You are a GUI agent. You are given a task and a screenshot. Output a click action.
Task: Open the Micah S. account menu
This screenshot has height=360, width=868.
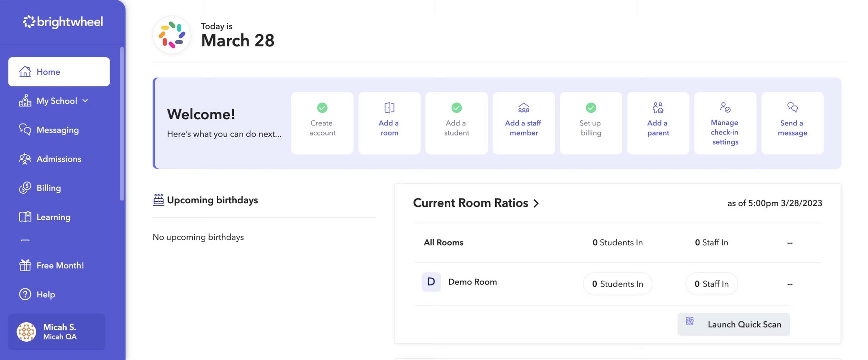(x=57, y=332)
